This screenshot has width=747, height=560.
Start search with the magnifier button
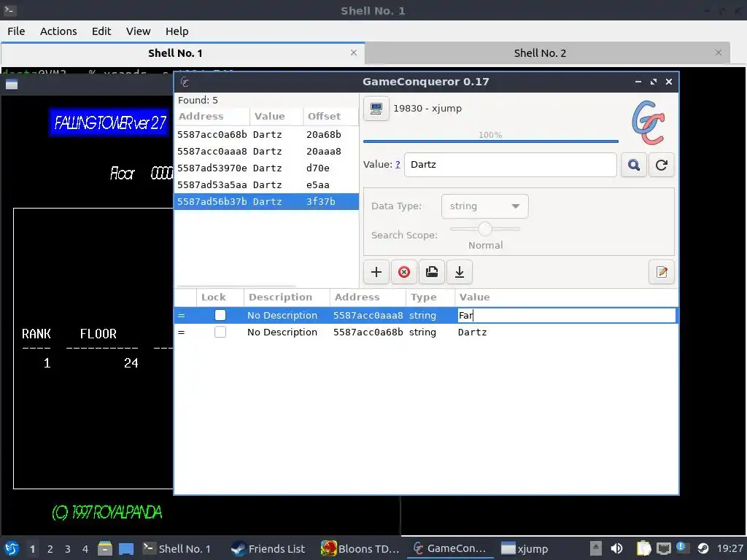pos(634,165)
